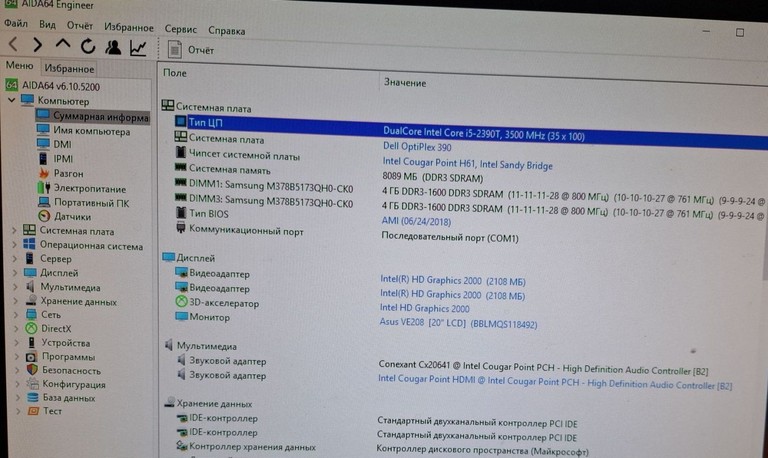Open the Файл menu
768x458 pixels.
point(16,23)
